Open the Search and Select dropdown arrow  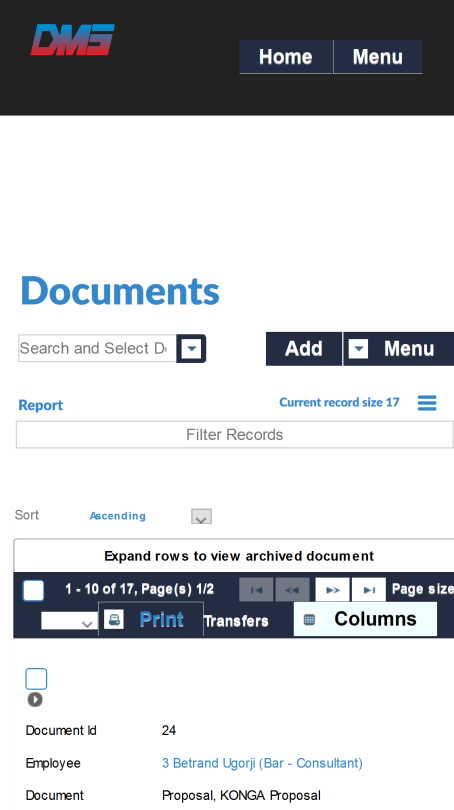191,349
